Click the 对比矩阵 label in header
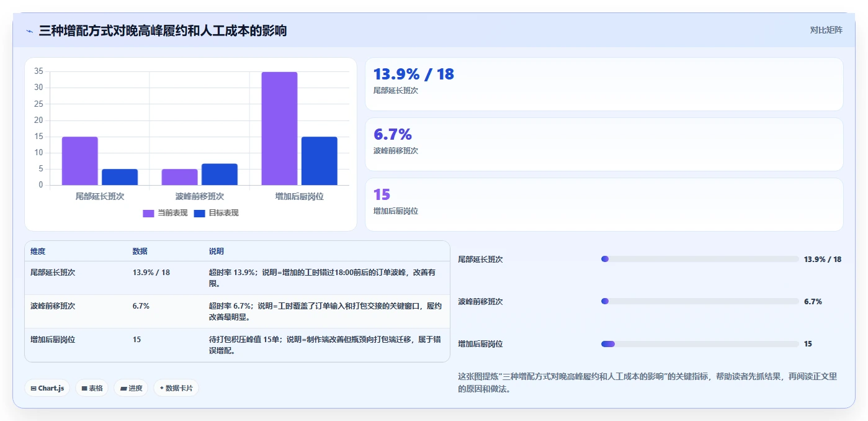The height and width of the screenshot is (421, 868). tap(826, 30)
